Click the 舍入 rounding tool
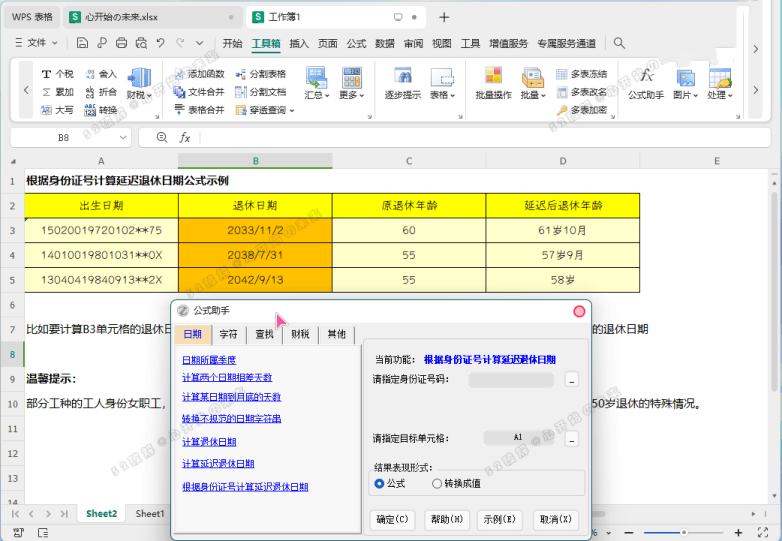Image resolution: width=782 pixels, height=541 pixels. [x=101, y=74]
